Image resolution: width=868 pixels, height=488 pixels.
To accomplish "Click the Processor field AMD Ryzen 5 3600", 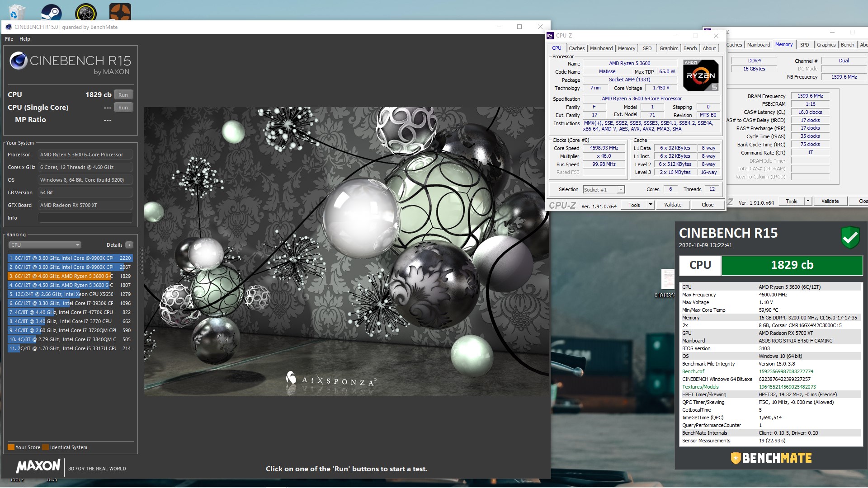I will pyautogui.click(x=85, y=155).
